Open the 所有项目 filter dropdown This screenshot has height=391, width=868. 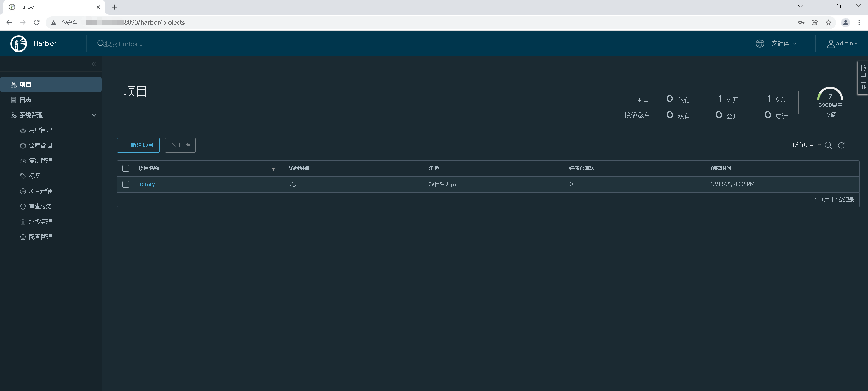point(806,145)
